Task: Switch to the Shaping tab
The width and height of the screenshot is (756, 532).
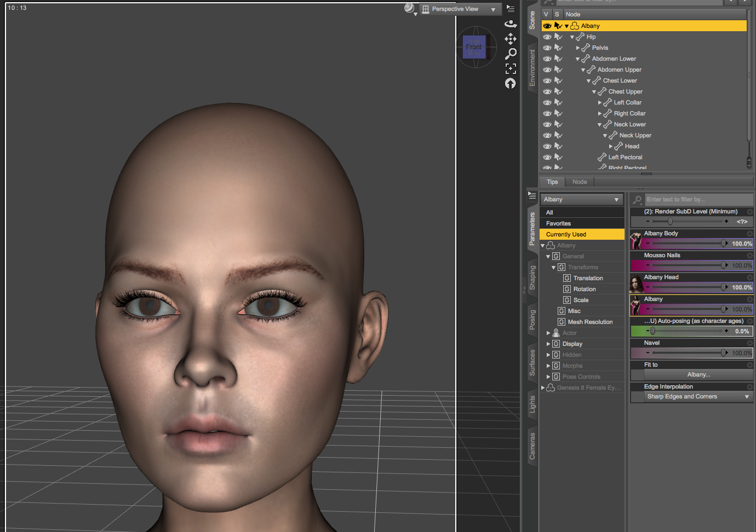Action: 532,277
